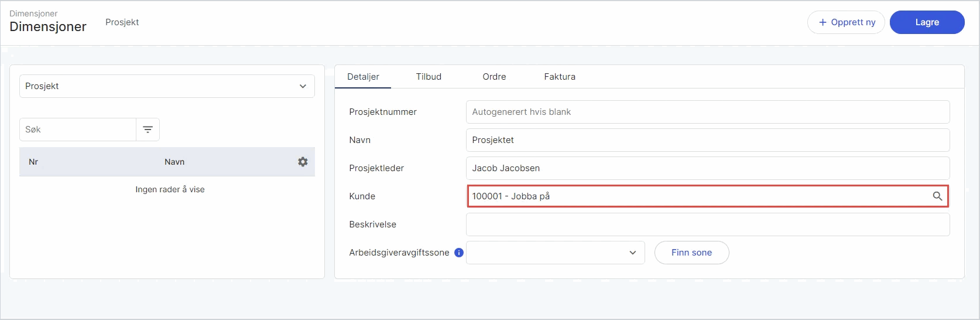Image resolution: width=980 pixels, height=320 pixels.
Task: Click the empty Beskrivelse field
Action: tap(708, 224)
